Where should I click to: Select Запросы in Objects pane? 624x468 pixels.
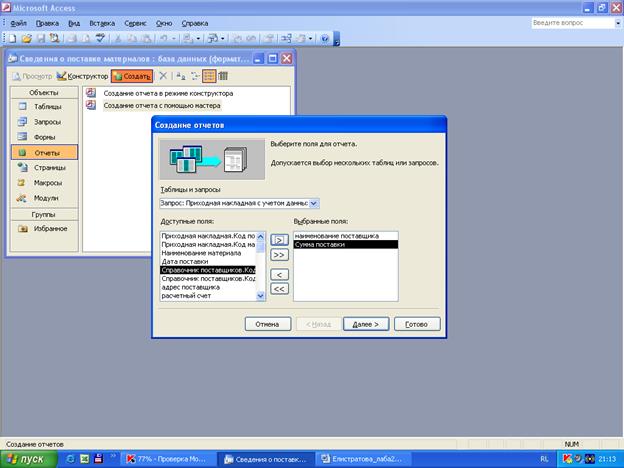click(x=44, y=121)
